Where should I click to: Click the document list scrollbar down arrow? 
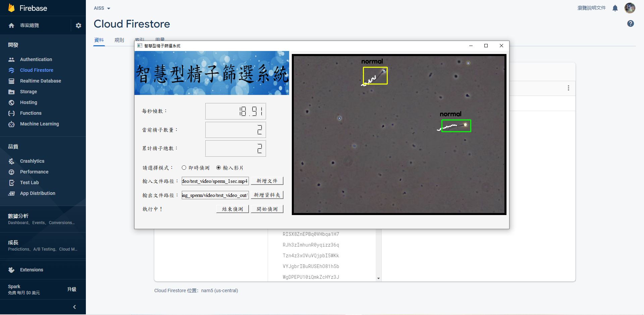click(378, 278)
